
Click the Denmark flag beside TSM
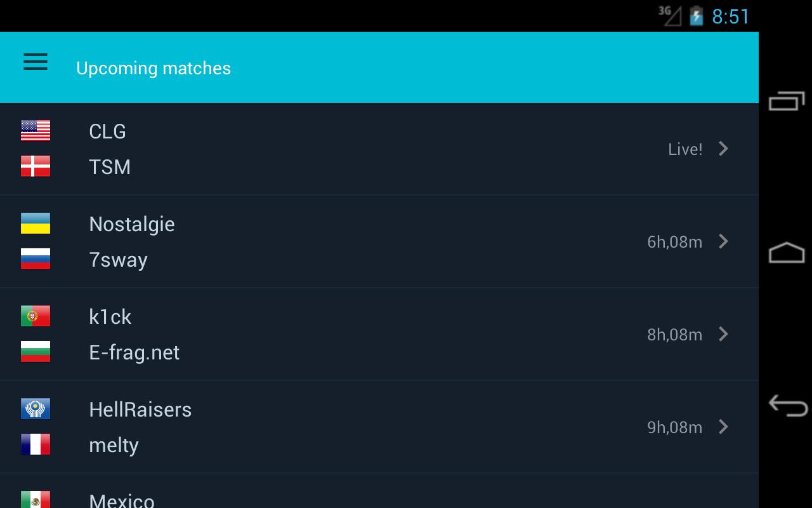pyautogui.click(x=36, y=166)
